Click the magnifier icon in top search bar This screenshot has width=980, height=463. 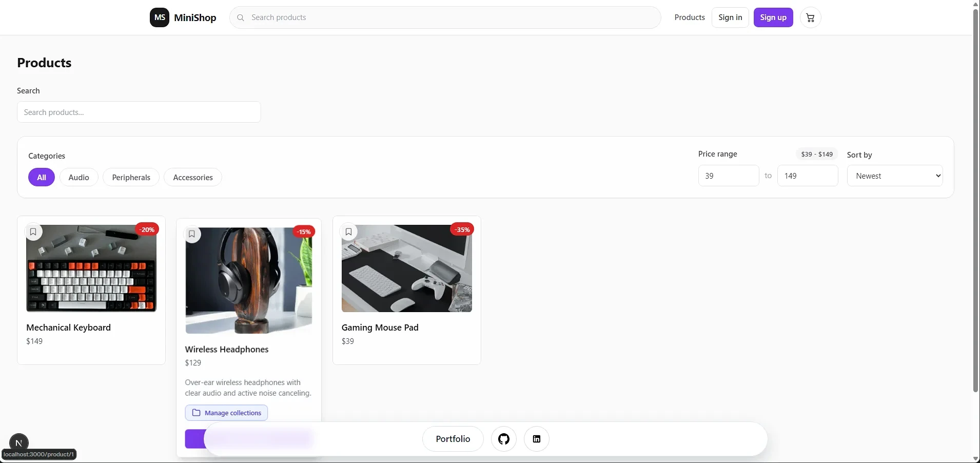(x=241, y=17)
